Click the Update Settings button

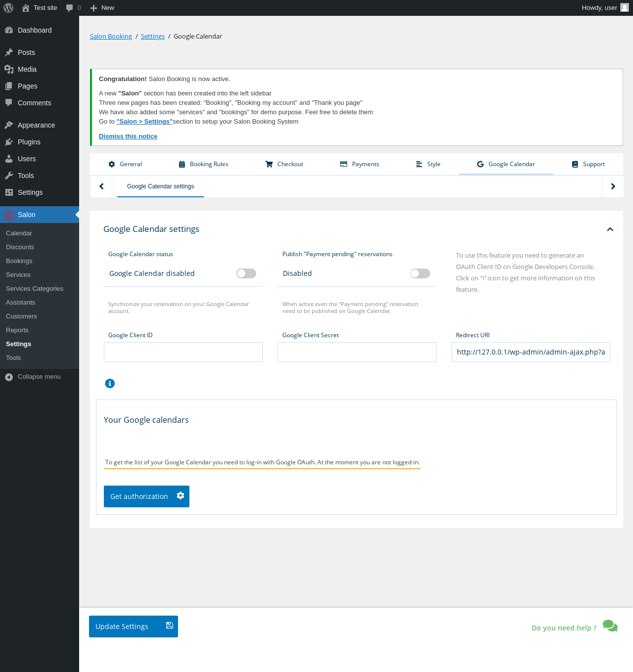coord(134,627)
